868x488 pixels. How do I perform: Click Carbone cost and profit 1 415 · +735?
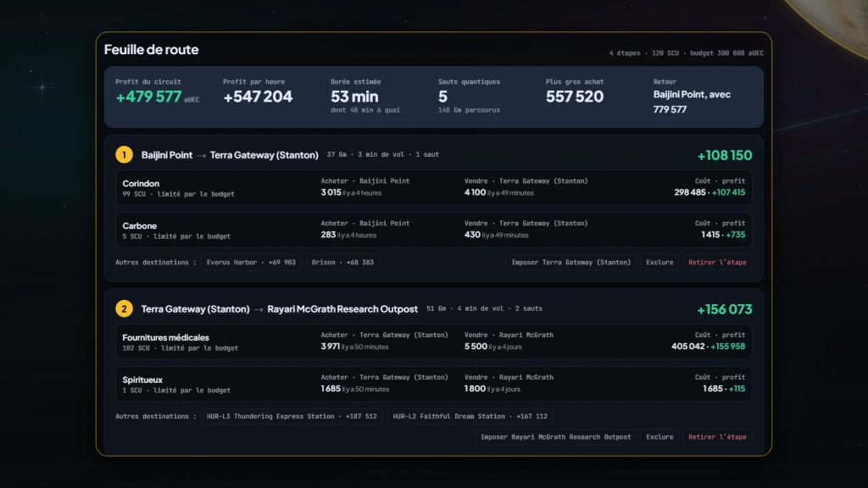(x=723, y=235)
